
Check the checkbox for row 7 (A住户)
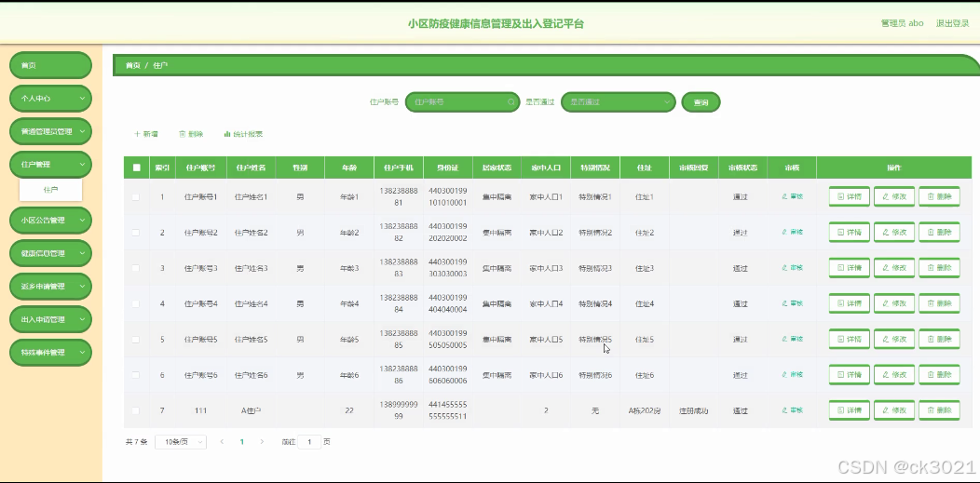(x=136, y=410)
